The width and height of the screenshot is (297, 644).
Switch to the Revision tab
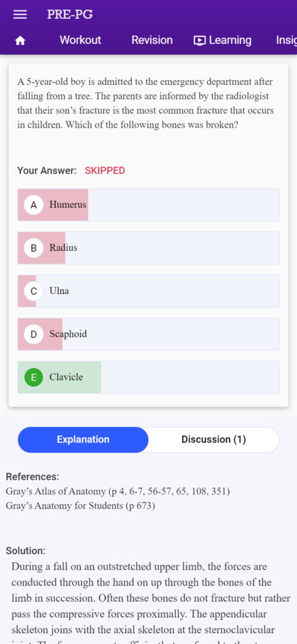pyautogui.click(x=152, y=40)
